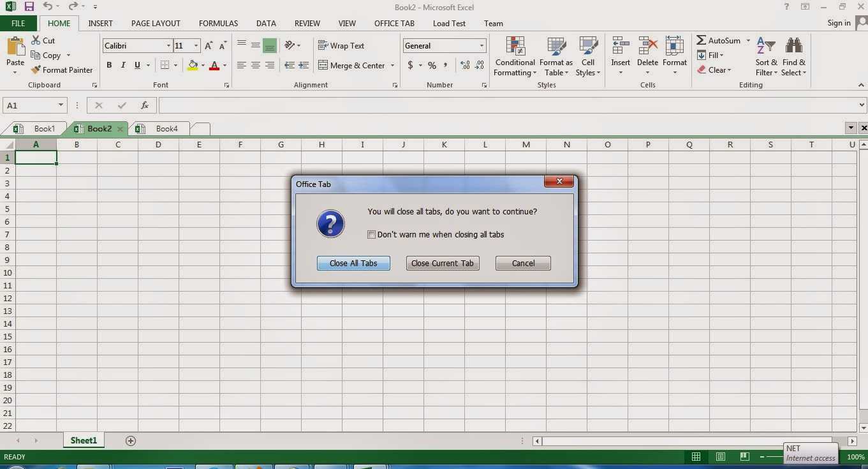
Task: Increase font size with the large A icon
Action: click(x=209, y=46)
